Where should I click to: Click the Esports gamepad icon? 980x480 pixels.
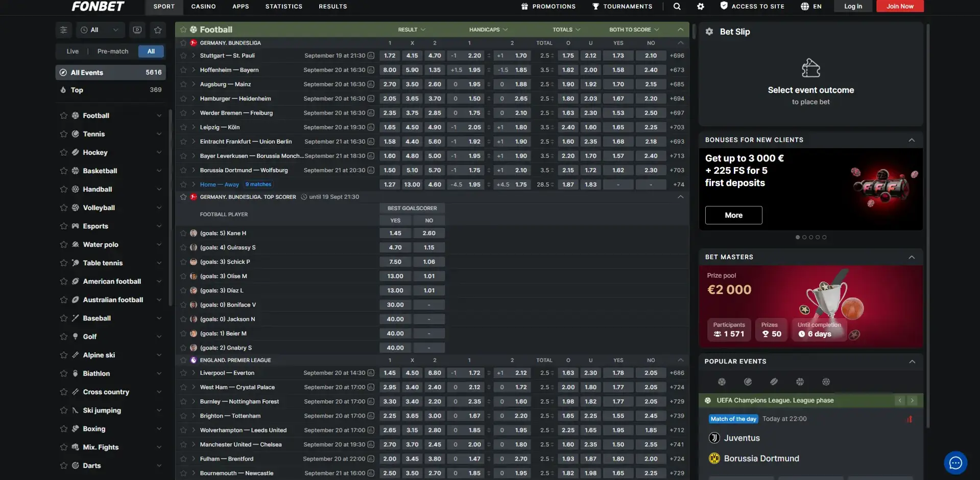[75, 226]
